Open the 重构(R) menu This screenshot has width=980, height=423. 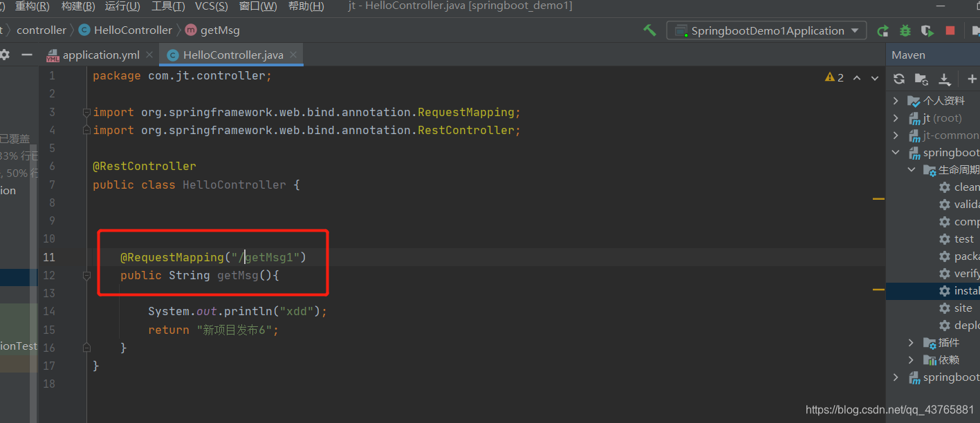[32, 6]
